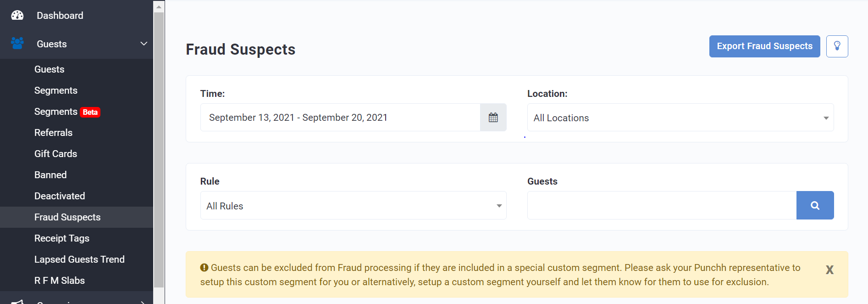Open the All Rules dropdown
This screenshot has width=868, height=304.
tap(353, 205)
